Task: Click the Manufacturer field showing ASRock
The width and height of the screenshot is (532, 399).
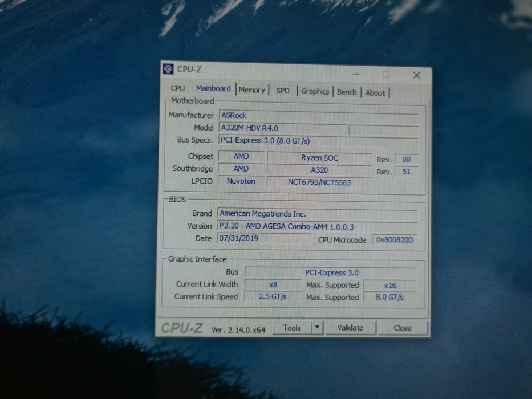Action: coord(318,115)
